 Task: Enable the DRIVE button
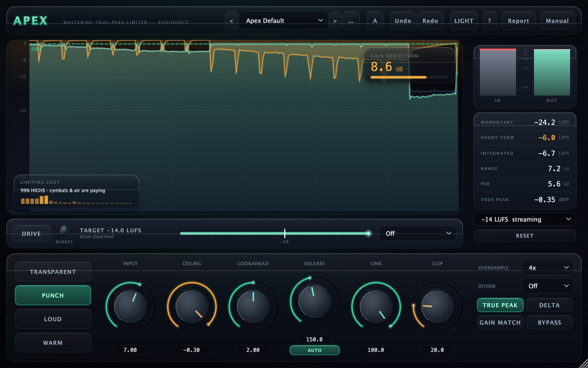(31, 234)
